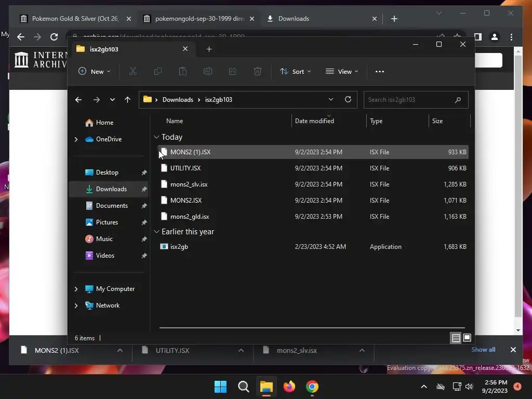
Task: Switch to Downloads Chrome tab
Action: point(322,19)
